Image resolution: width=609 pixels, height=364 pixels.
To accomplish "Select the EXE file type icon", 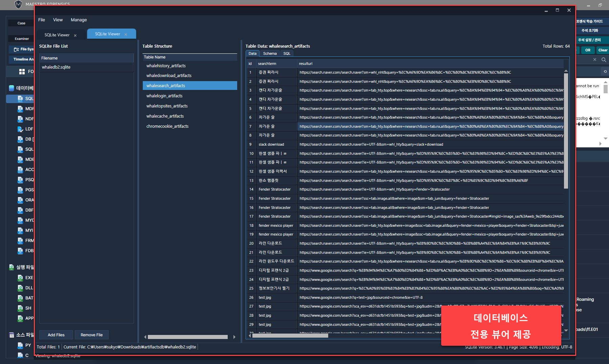I will [x=20, y=278].
